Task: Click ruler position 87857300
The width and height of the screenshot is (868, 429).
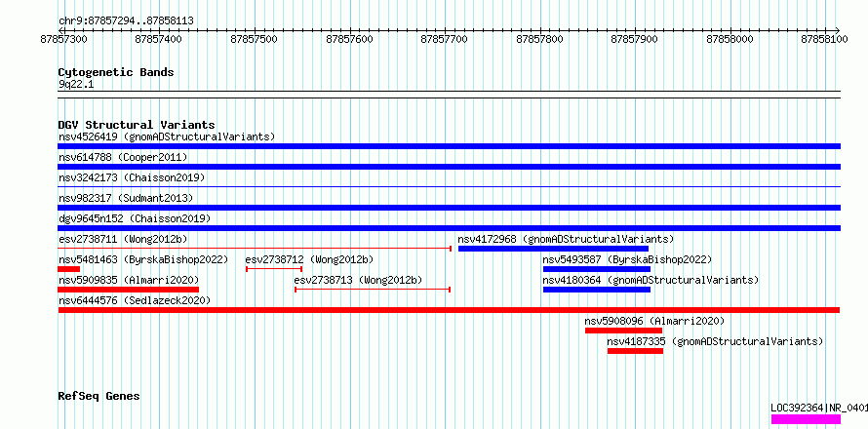Action: [x=63, y=39]
